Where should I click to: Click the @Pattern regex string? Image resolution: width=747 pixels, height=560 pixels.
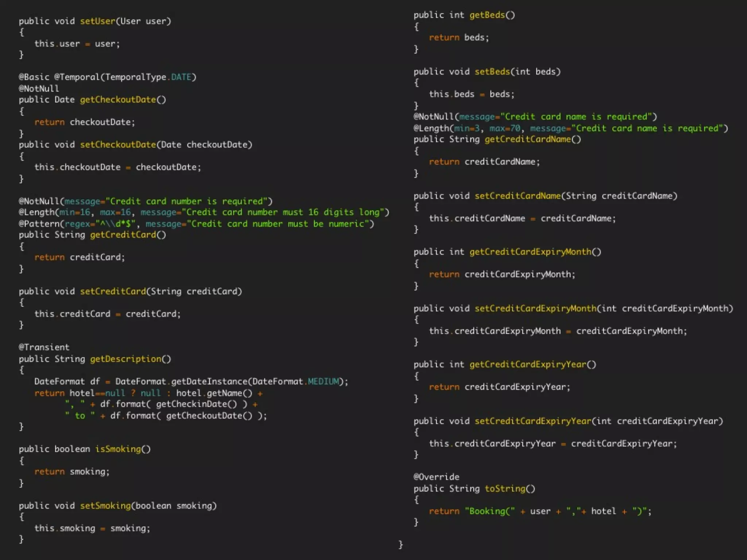click(116, 224)
